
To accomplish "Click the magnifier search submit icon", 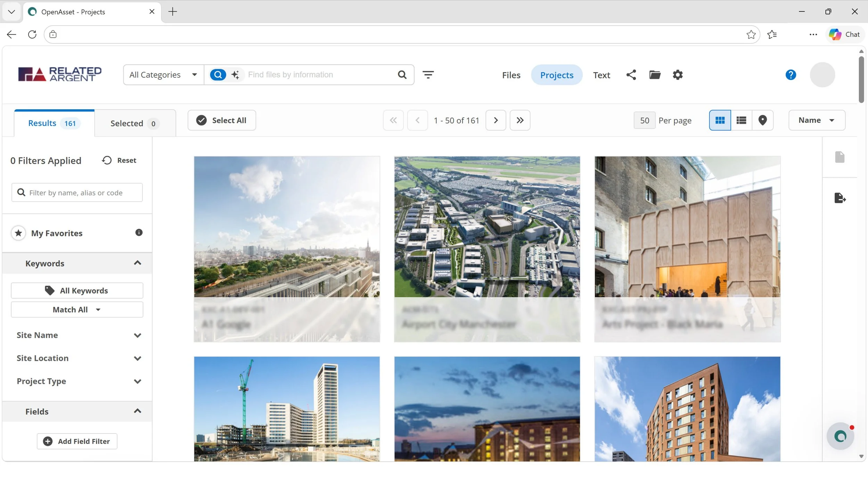I will [x=402, y=75].
